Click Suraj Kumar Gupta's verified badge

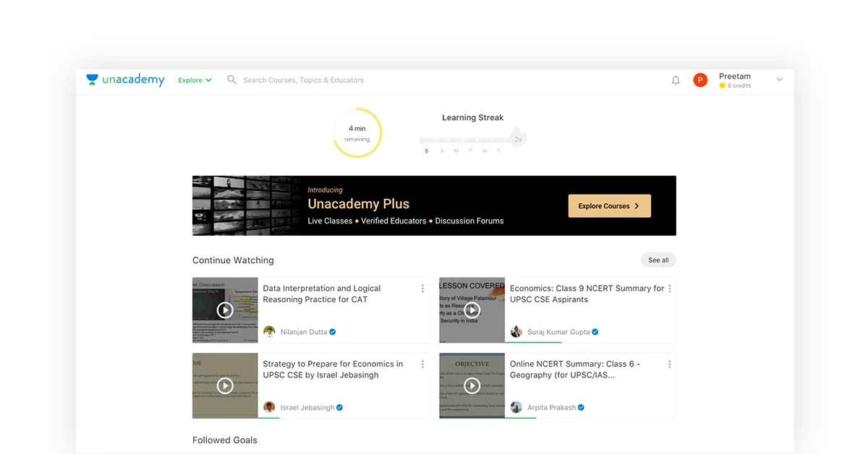click(594, 332)
